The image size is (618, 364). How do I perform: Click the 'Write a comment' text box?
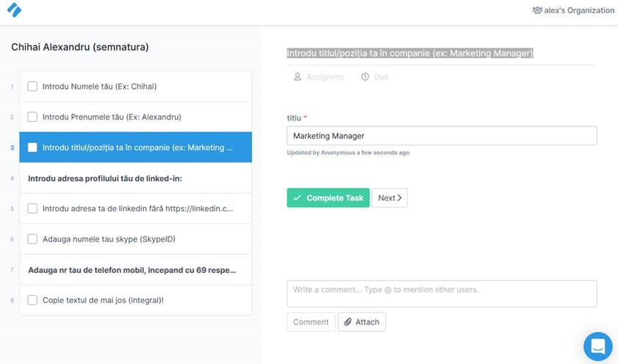[441, 293]
